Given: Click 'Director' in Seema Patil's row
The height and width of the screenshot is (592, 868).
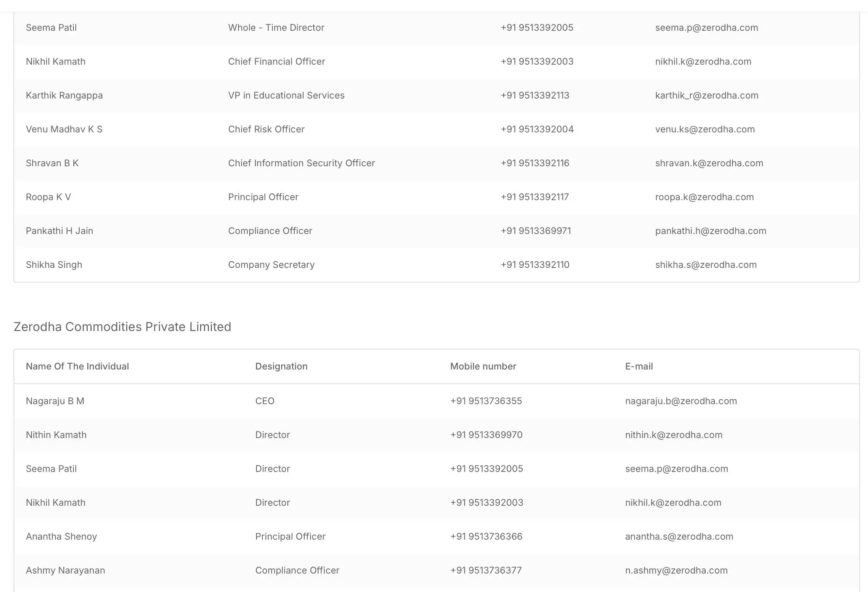Looking at the screenshot, I should (x=272, y=469).
